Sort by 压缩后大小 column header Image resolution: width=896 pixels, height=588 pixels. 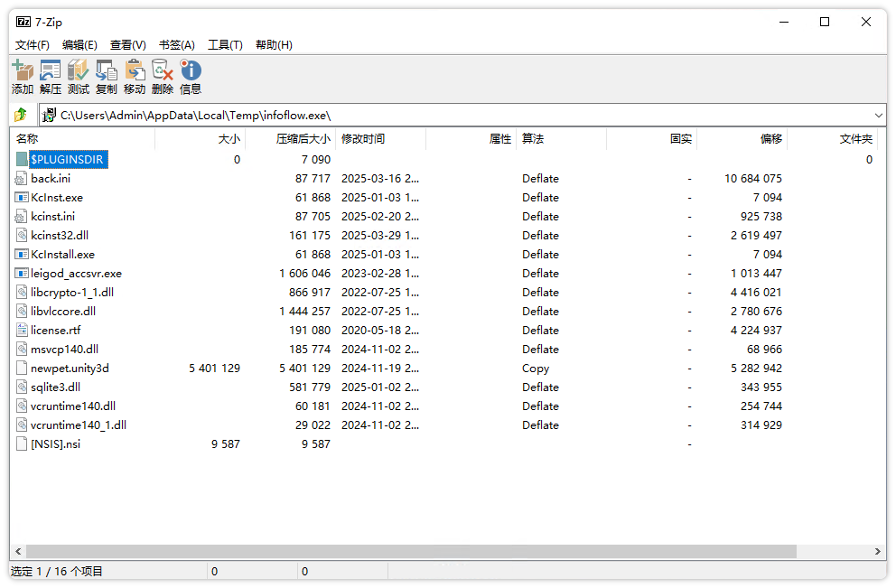(303, 139)
